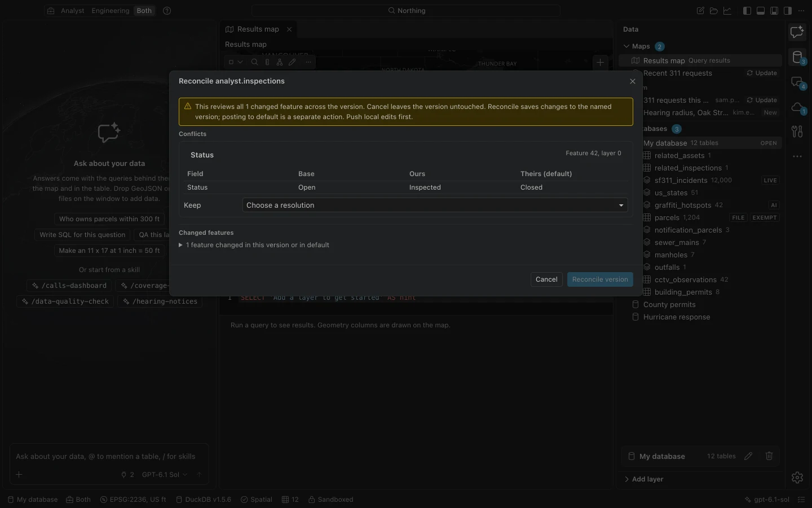This screenshot has width=812, height=508.
Task: Close the Reconcile analyst.inspections dialog
Action: (x=633, y=81)
